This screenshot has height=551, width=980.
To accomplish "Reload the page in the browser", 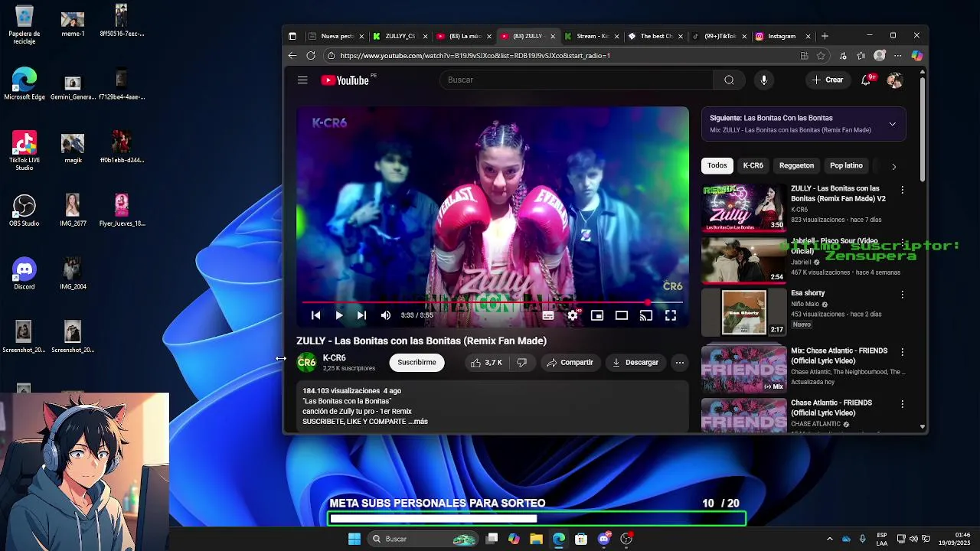I will tap(311, 55).
